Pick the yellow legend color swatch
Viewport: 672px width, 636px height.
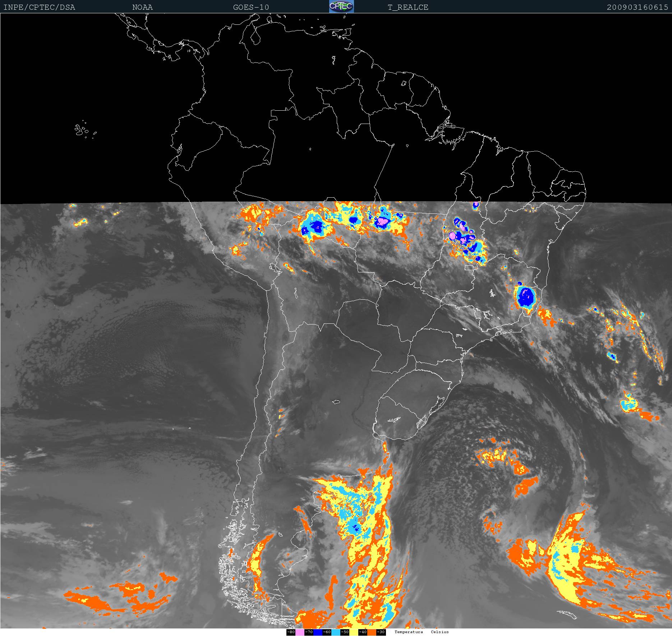click(x=354, y=632)
